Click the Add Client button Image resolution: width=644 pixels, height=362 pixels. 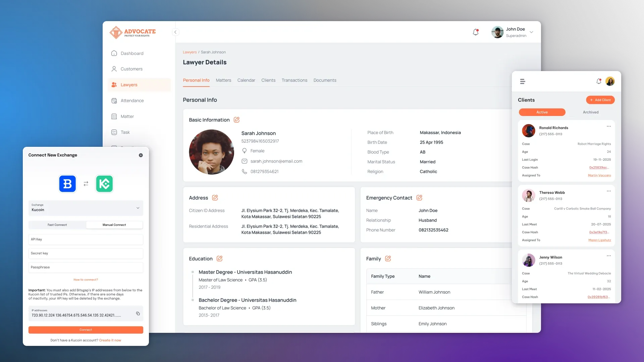tap(600, 100)
